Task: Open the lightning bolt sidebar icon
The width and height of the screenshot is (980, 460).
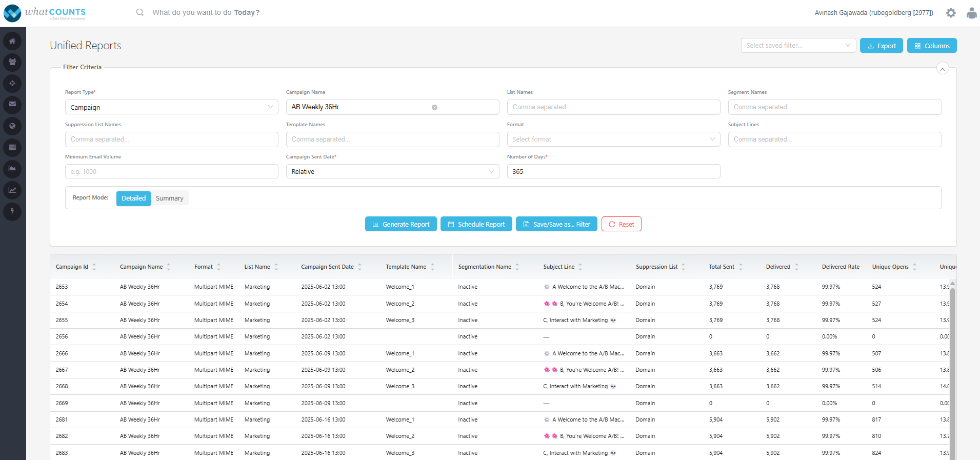Action: pyautogui.click(x=12, y=211)
